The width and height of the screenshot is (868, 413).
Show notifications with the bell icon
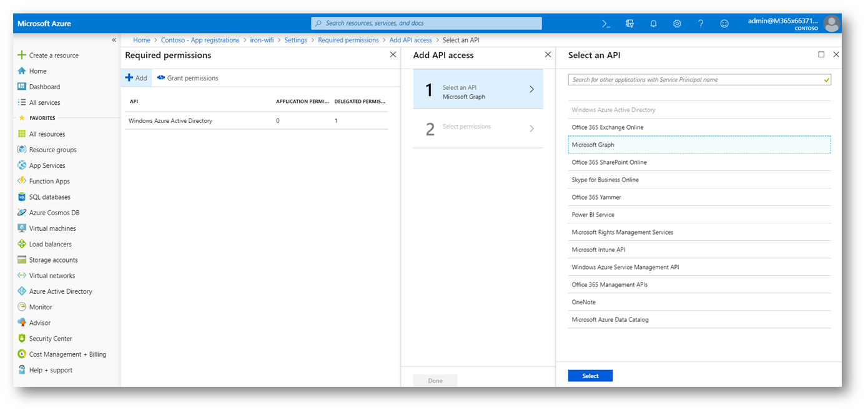point(653,24)
